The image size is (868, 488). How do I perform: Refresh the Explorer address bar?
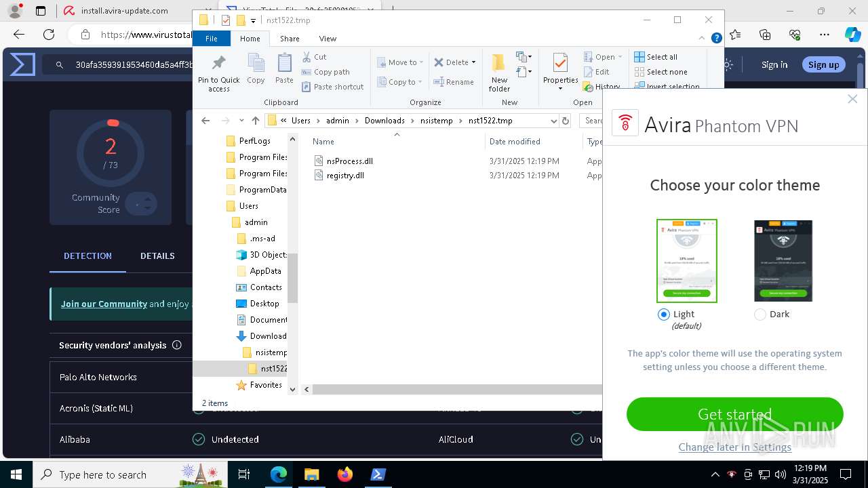pyautogui.click(x=566, y=121)
